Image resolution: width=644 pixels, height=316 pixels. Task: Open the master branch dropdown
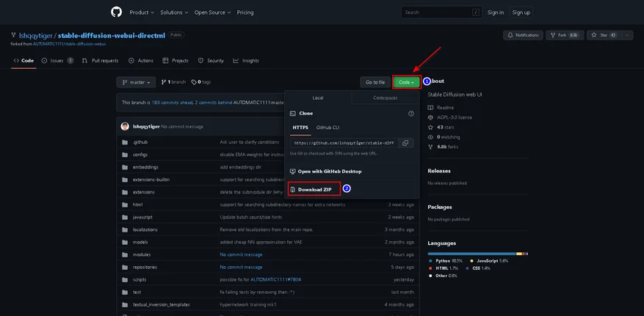136,82
